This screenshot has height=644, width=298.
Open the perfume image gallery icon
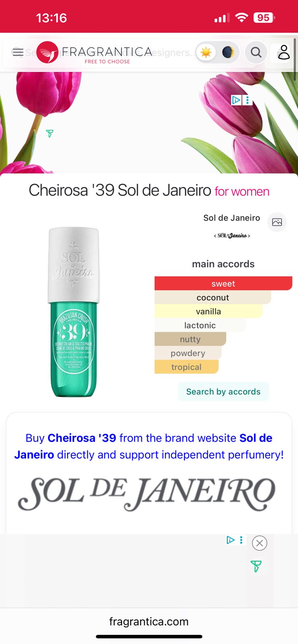coord(277,222)
